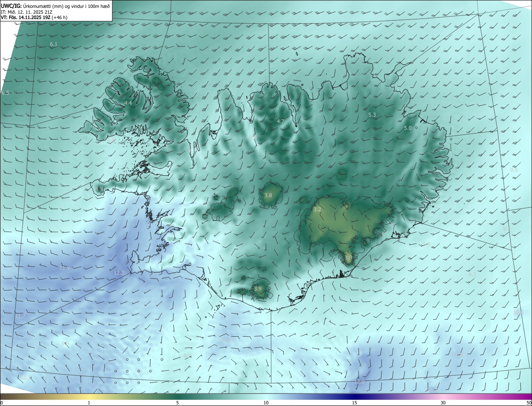
Task: Click the 3.9 value label
Action: point(258,289)
